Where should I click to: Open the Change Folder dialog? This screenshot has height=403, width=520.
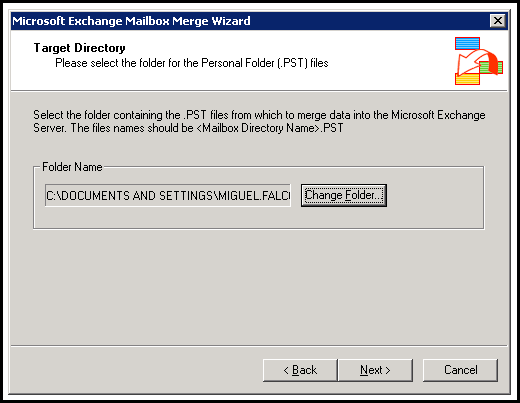pyautogui.click(x=344, y=195)
